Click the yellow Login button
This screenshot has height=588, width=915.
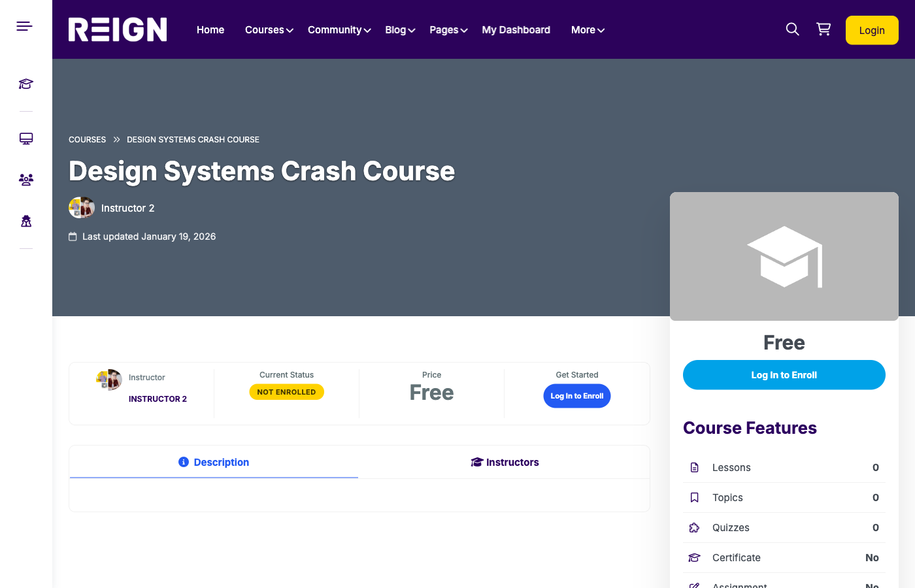click(872, 29)
